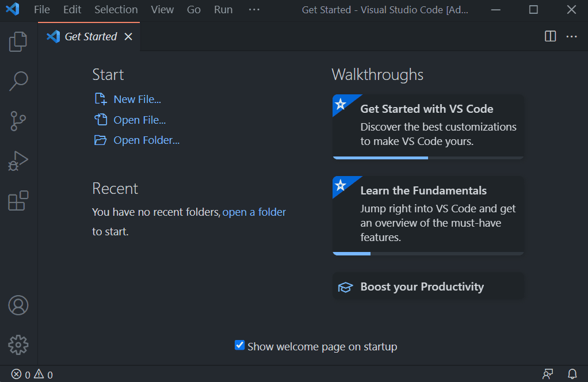Open the Run menu

click(223, 10)
